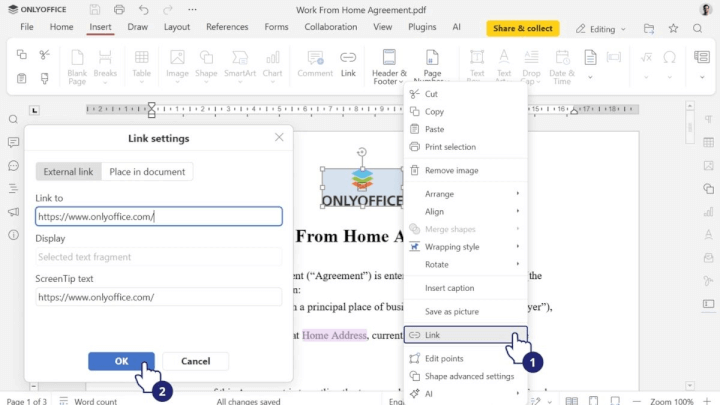This screenshot has height=405, width=720.
Task: Open the Feedback megaphone icon in sidebar
Action: coord(13,212)
